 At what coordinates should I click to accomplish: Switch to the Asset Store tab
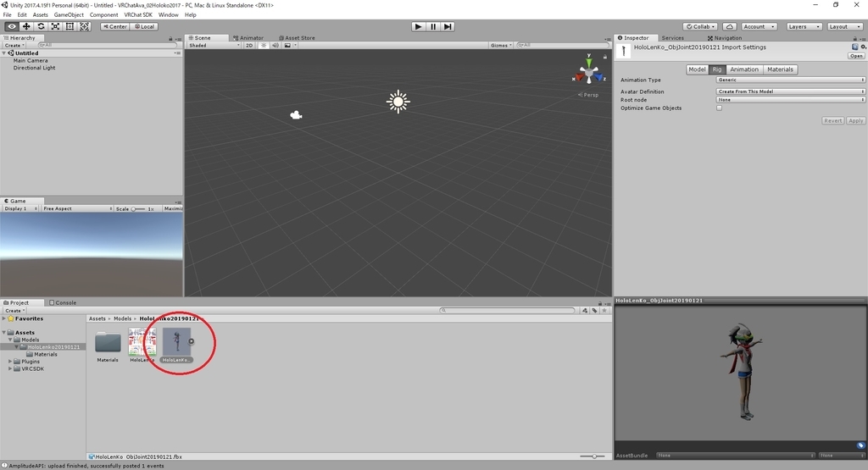click(297, 38)
